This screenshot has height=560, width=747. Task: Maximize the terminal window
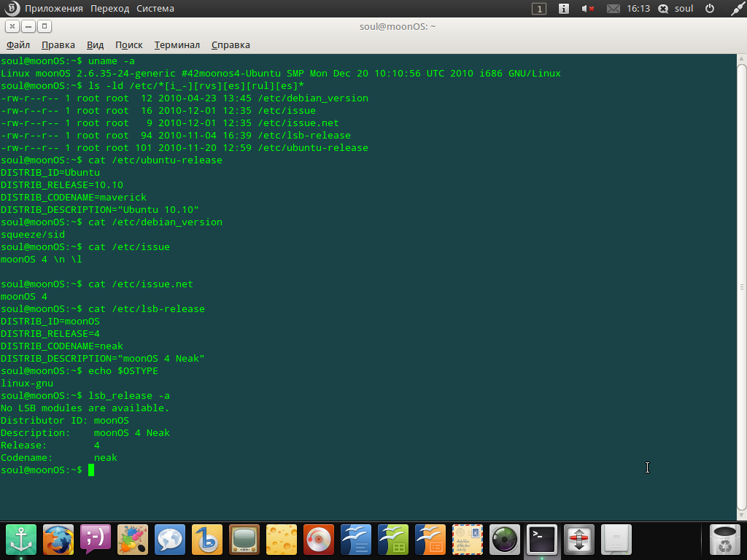(44, 27)
